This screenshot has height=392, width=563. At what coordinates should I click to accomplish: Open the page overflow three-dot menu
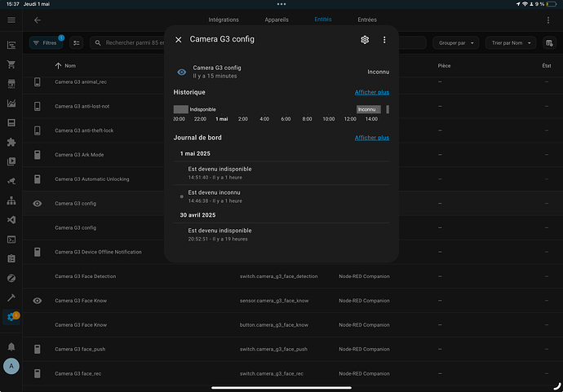(x=548, y=20)
